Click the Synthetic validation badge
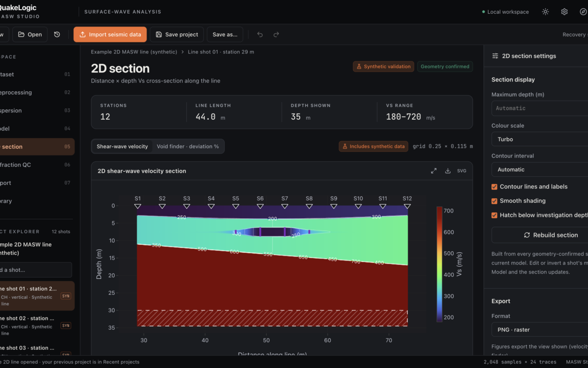 [383, 67]
